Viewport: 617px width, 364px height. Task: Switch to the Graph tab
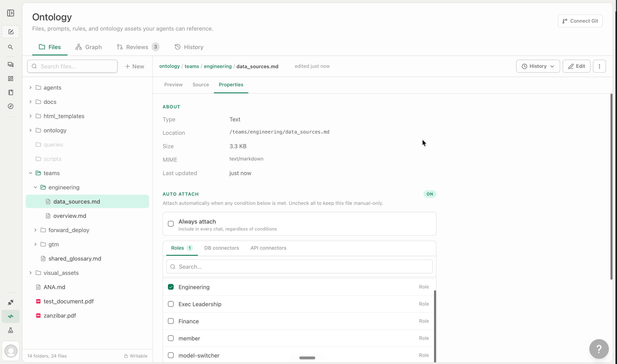(x=89, y=47)
